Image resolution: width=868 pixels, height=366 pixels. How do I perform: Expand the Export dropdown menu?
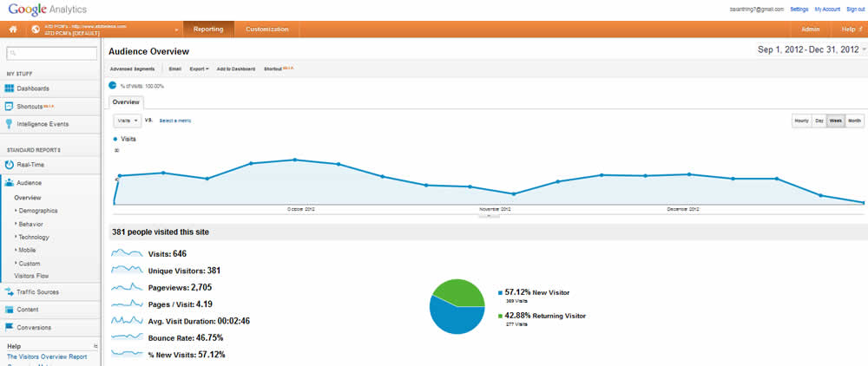[x=200, y=68]
